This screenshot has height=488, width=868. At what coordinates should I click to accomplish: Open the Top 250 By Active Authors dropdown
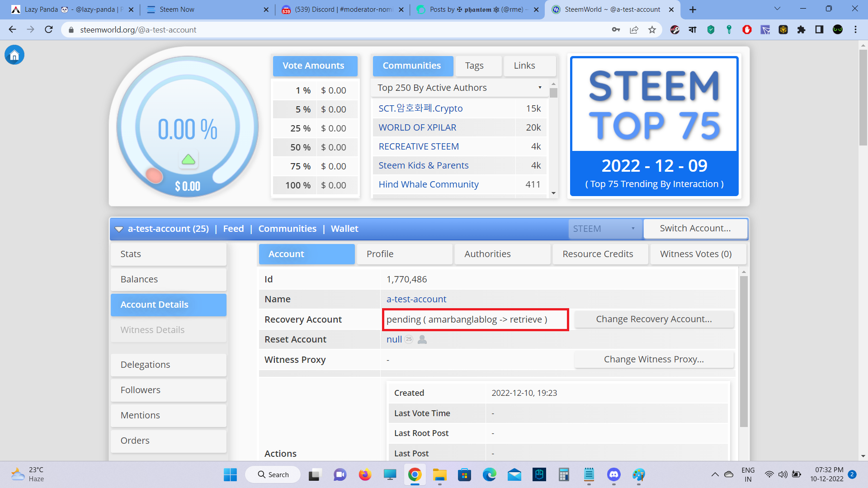[459, 88]
